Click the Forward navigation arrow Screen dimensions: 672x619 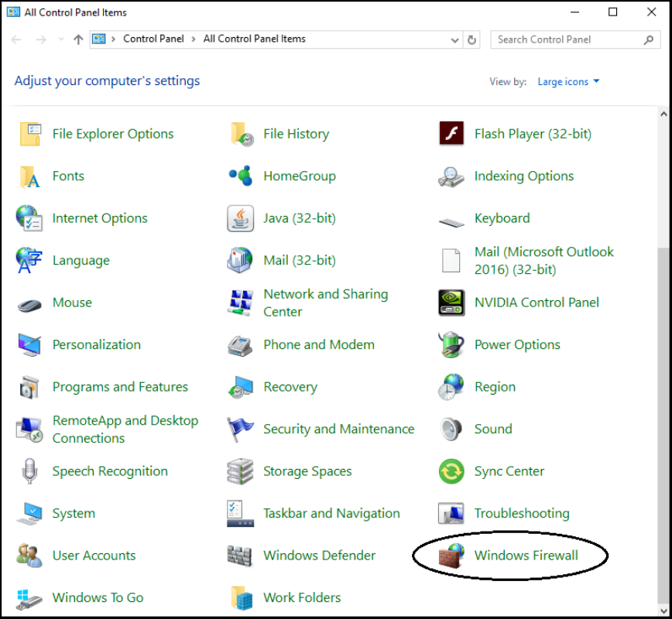41,39
